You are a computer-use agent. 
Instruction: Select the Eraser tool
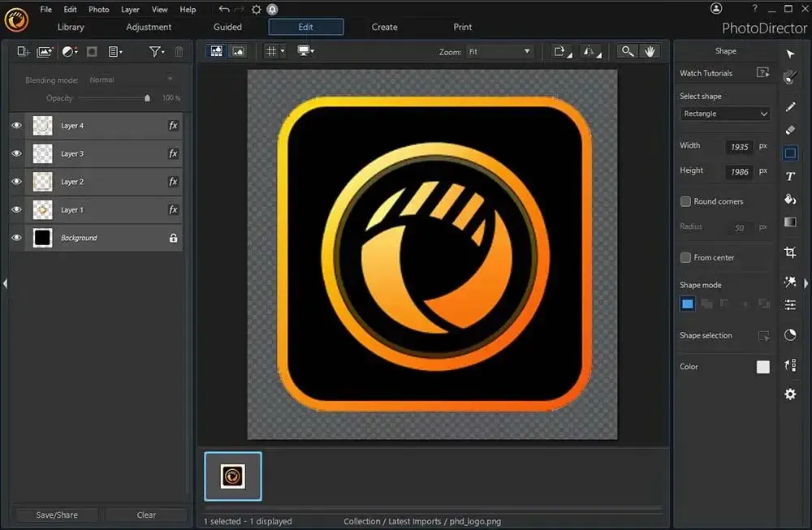tap(790, 129)
